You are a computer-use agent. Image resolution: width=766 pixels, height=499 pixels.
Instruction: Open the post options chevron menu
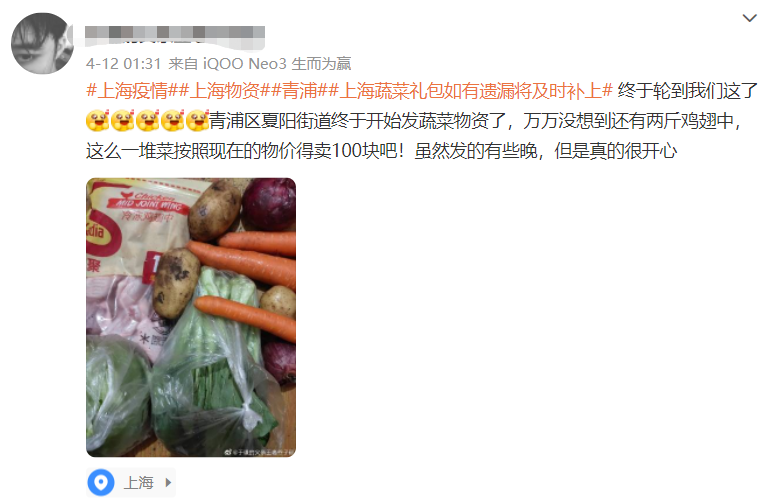click(749, 19)
